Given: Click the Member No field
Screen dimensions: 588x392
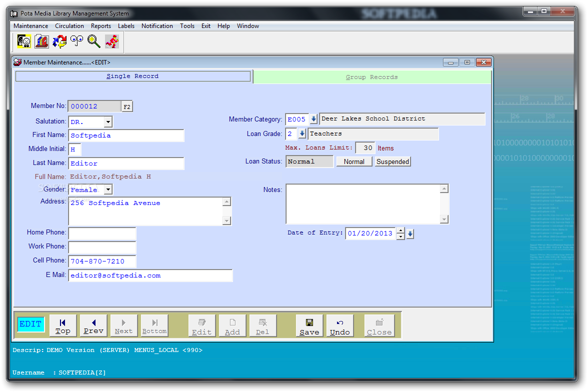Looking at the screenshot, I should pyautogui.click(x=94, y=106).
